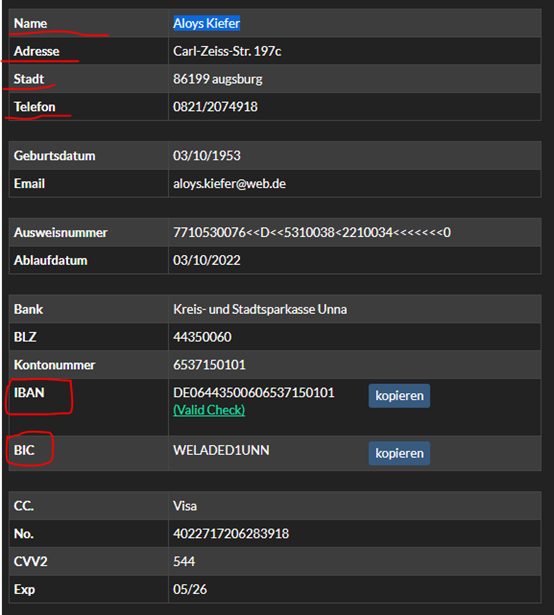Click the circled IBAN label

point(29,393)
